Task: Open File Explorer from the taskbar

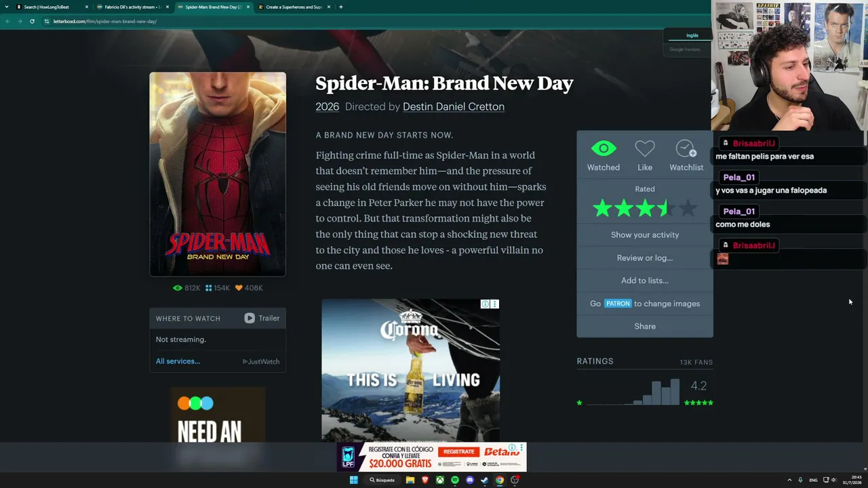Action: pyautogui.click(x=410, y=480)
